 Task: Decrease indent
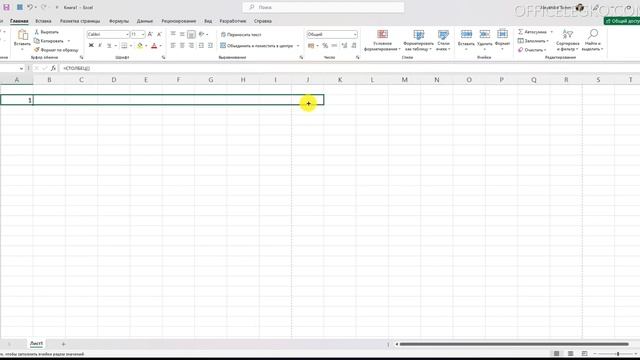(201, 46)
